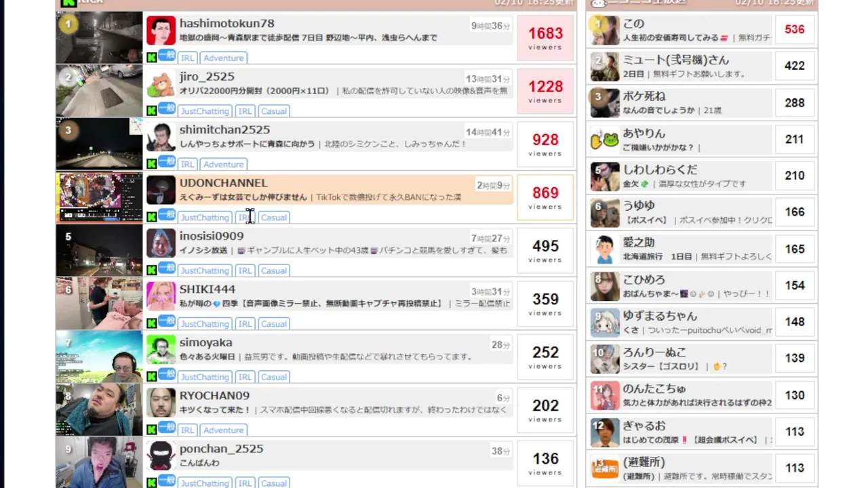Open hashimotokun78 stream thumbnail

click(99, 37)
